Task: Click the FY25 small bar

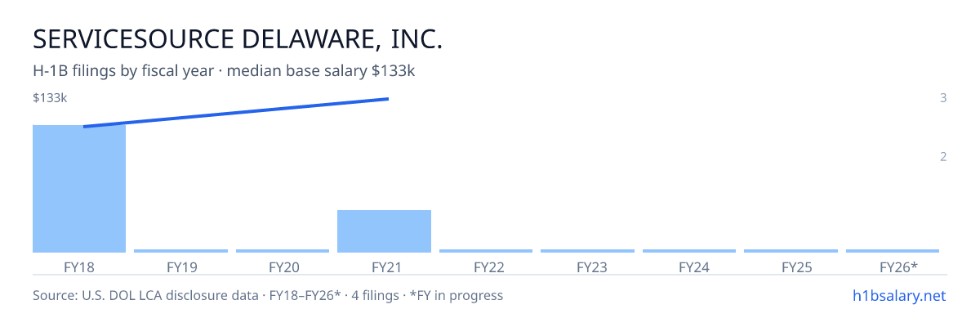Action: (x=791, y=251)
